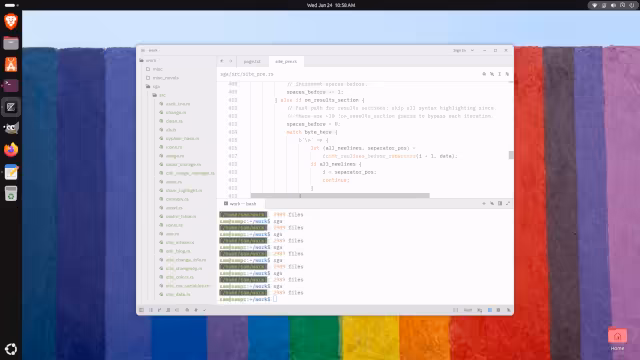Launch Firefox from the dock
This screenshot has height=360, width=640.
[x=11, y=150]
